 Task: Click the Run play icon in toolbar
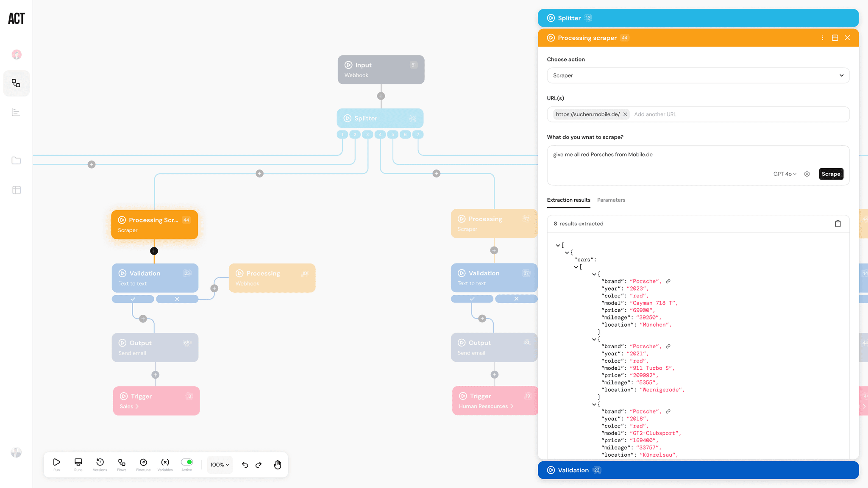pyautogui.click(x=56, y=462)
